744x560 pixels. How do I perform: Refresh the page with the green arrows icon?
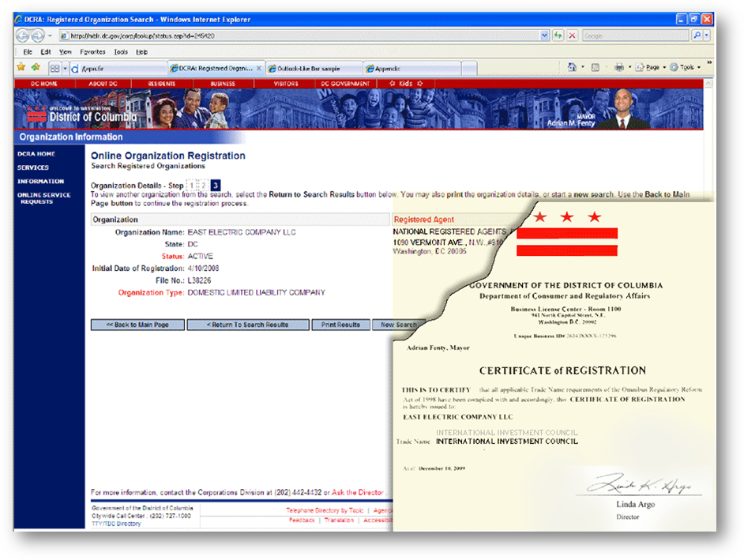pyautogui.click(x=558, y=36)
